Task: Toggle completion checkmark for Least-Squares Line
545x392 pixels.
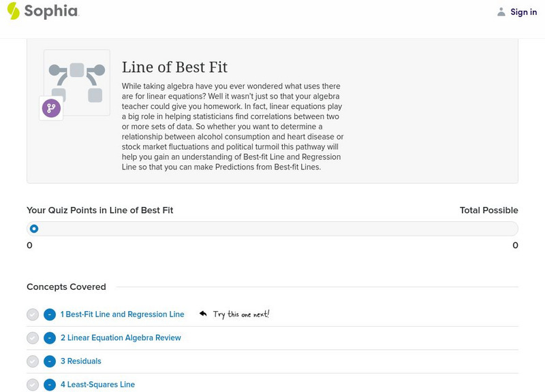Action: tap(33, 385)
